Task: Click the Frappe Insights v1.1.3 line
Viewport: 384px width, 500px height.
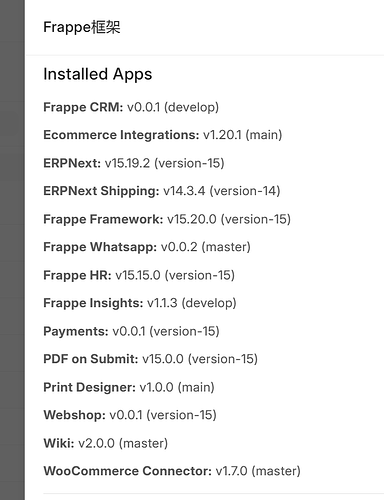Action: tap(140, 303)
